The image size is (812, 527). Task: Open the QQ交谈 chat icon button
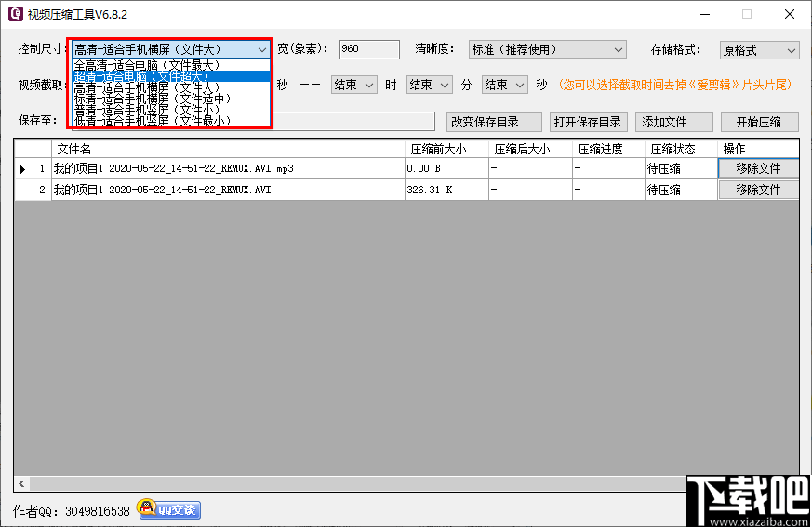(x=169, y=509)
